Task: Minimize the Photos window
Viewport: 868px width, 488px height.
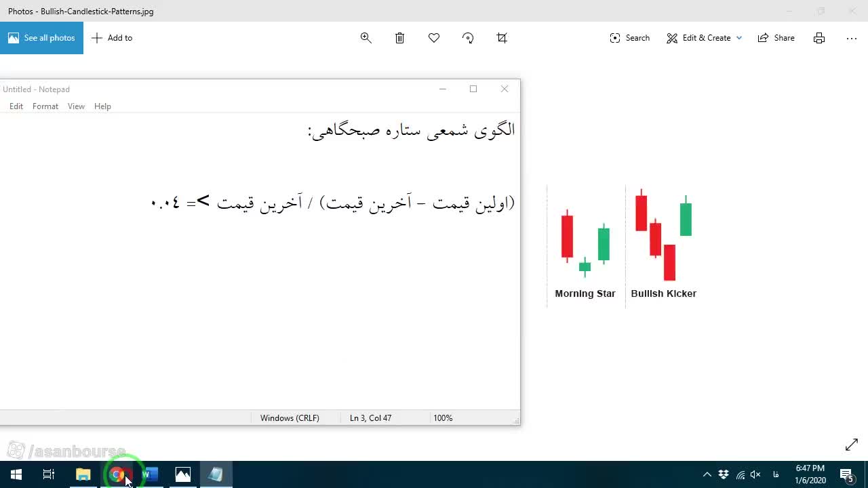Action: pos(789,11)
